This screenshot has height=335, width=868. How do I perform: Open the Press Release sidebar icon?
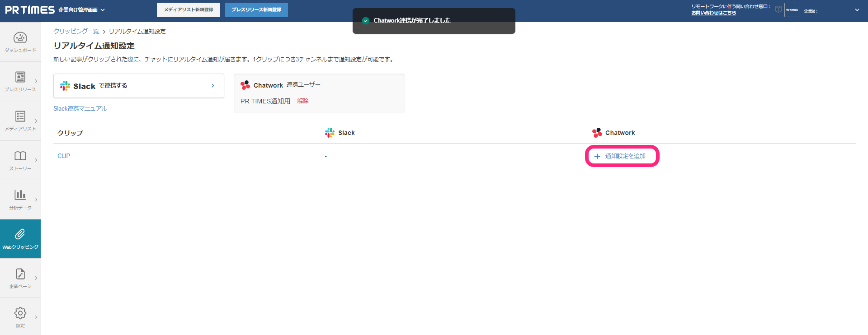point(20,77)
